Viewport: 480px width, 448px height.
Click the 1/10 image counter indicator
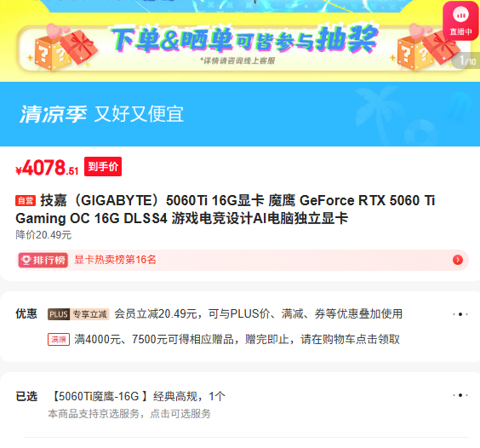point(467,60)
